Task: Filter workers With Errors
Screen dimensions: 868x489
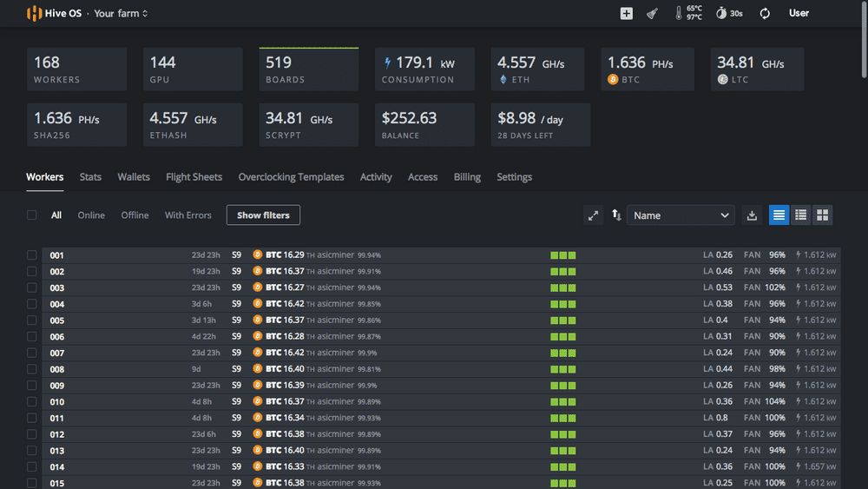Action: (x=187, y=215)
